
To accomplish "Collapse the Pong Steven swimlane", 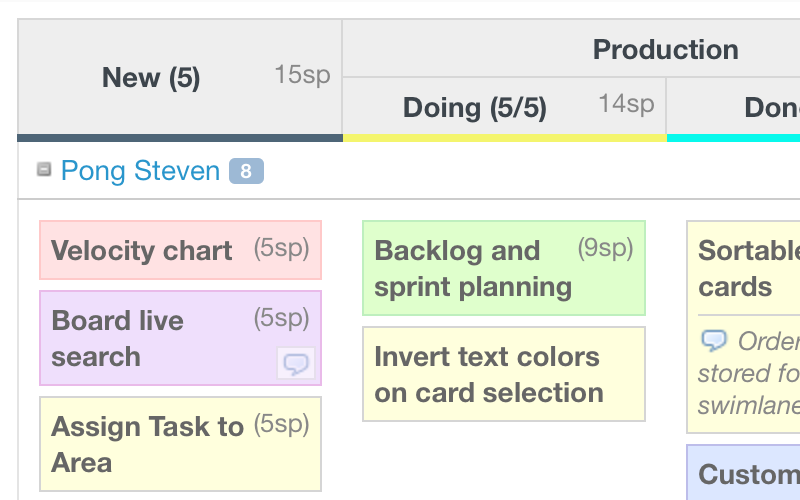I will 44,170.
